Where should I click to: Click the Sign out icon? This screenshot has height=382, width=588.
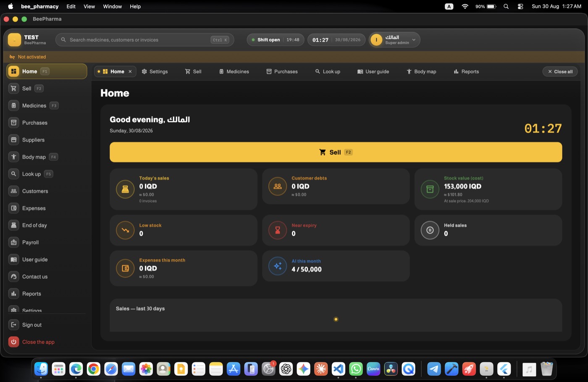point(14,325)
